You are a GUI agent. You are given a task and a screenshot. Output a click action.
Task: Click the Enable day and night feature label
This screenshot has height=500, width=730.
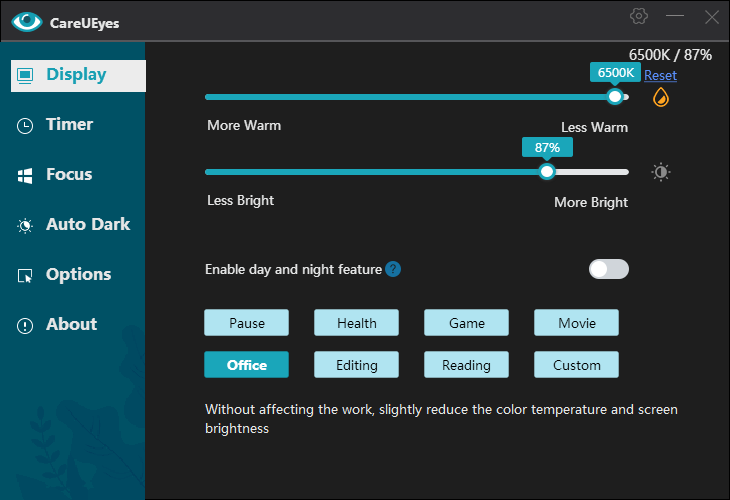click(x=293, y=269)
